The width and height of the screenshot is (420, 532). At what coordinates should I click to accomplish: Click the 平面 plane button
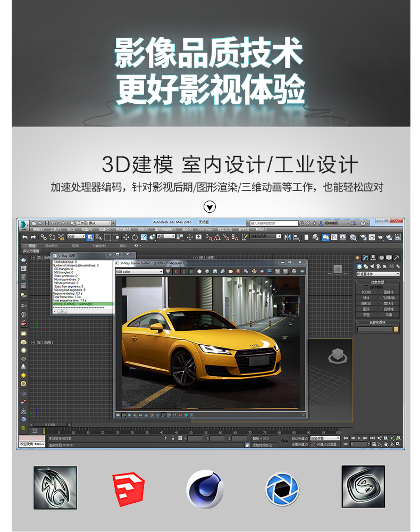389,315
